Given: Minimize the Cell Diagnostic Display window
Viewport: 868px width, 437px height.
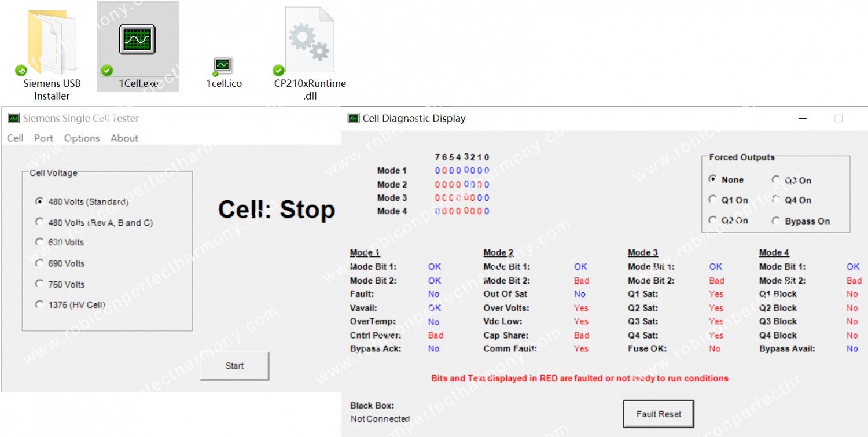Looking at the screenshot, I should point(803,118).
